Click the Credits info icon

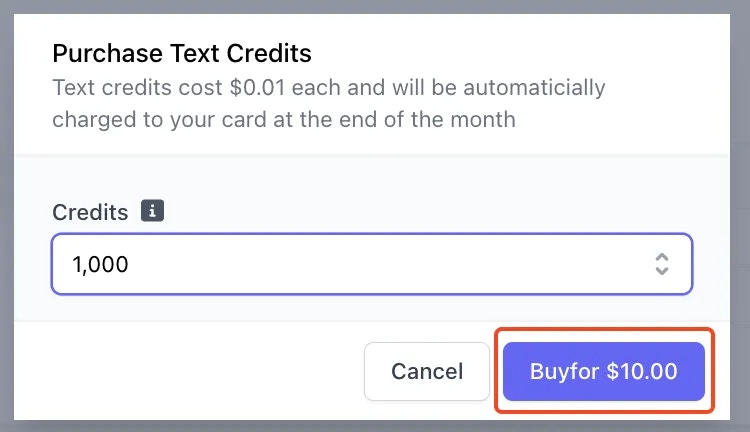(152, 210)
